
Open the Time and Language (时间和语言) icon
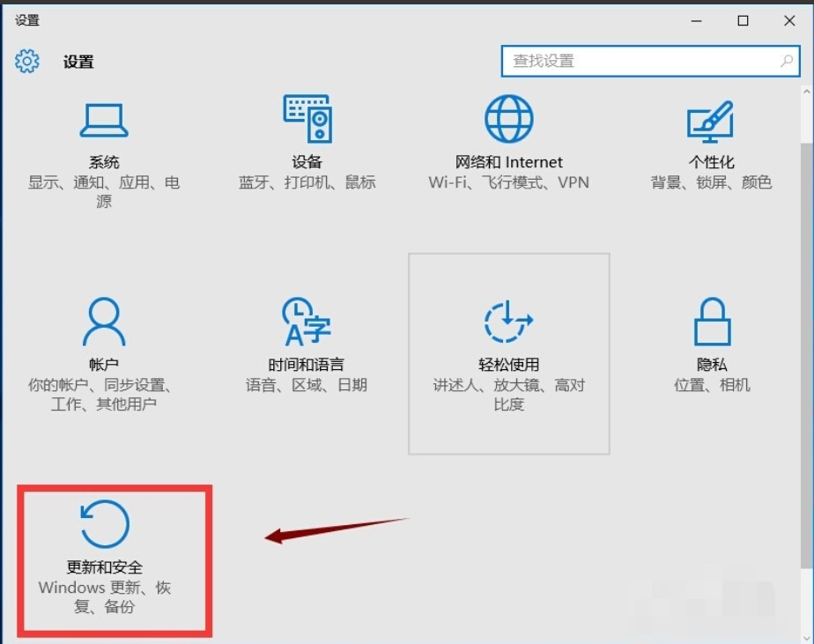point(306,322)
